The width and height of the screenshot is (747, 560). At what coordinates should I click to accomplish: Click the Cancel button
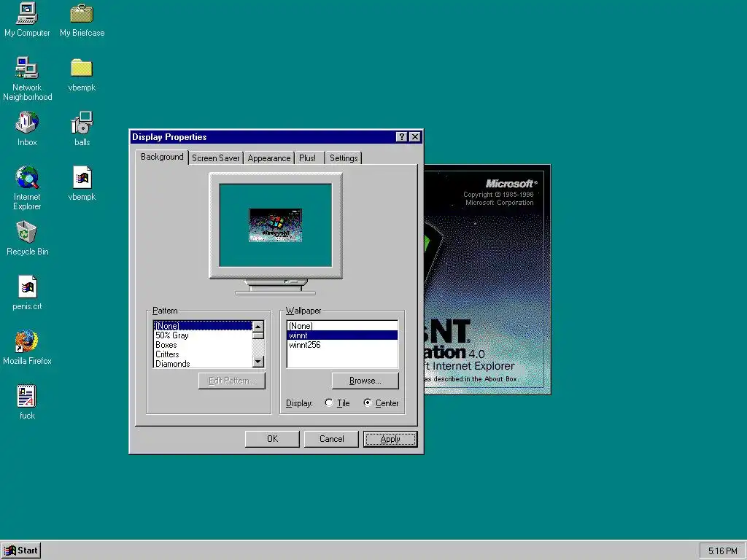(331, 439)
